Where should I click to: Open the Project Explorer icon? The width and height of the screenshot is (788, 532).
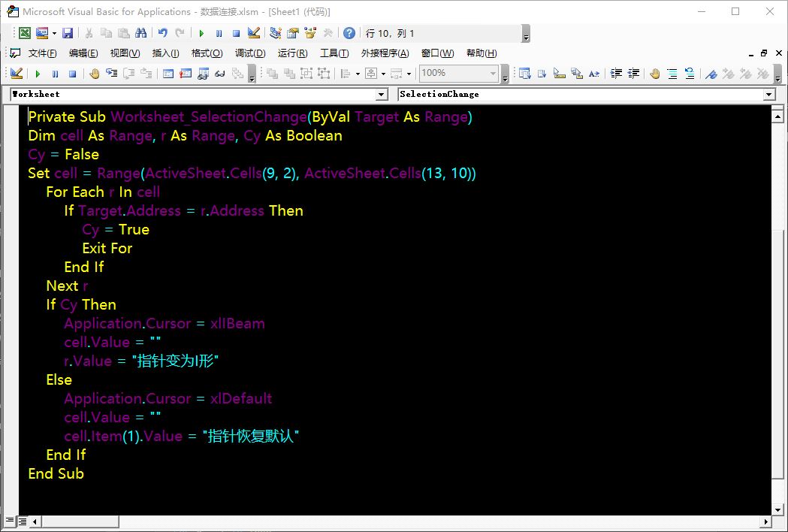[276, 33]
